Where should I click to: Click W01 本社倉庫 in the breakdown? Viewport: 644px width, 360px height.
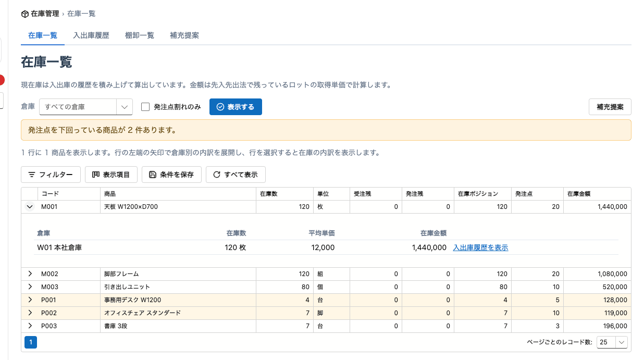coord(59,247)
